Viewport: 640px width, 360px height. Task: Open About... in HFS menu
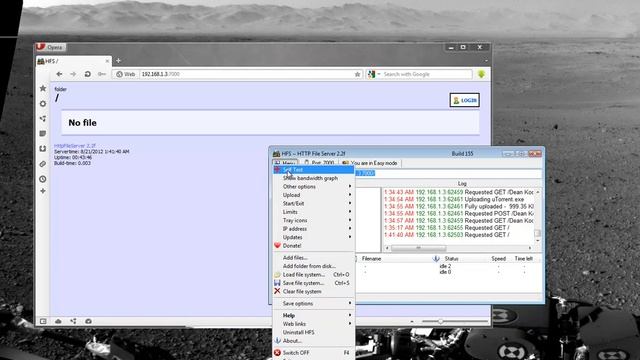313,341
